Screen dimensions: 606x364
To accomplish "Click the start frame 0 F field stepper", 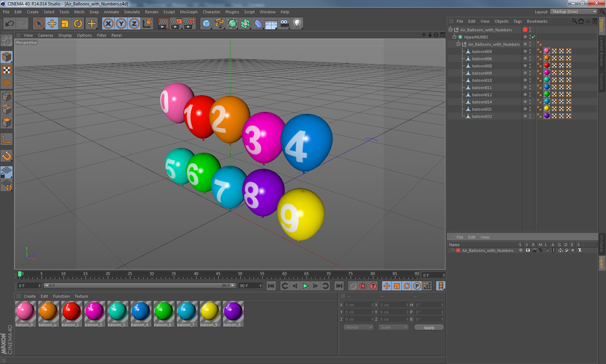I will click(x=39, y=285).
